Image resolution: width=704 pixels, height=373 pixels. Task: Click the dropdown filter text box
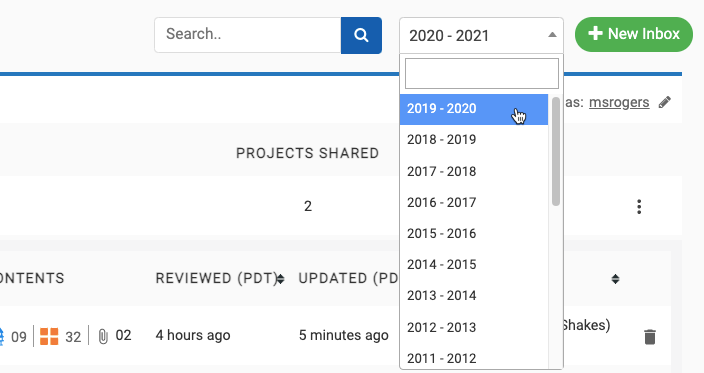coord(482,73)
